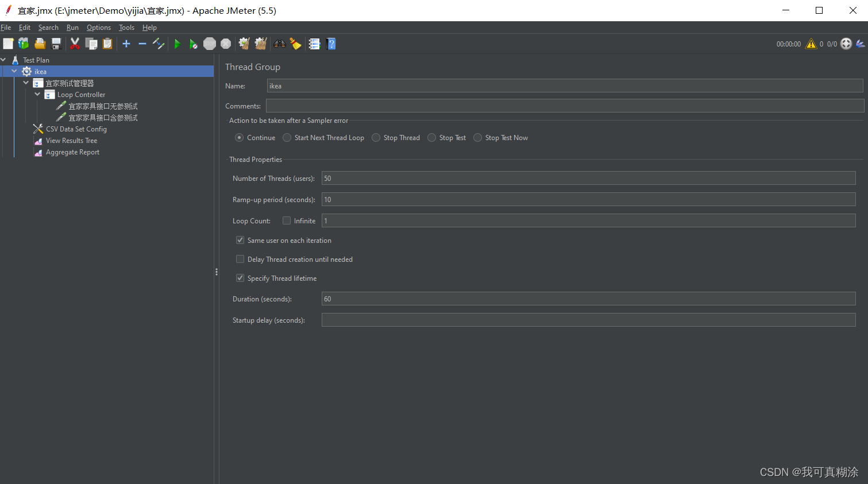Screen dimensions: 868x484
Task: Click the Comments input field
Action: pyautogui.click(x=565, y=106)
